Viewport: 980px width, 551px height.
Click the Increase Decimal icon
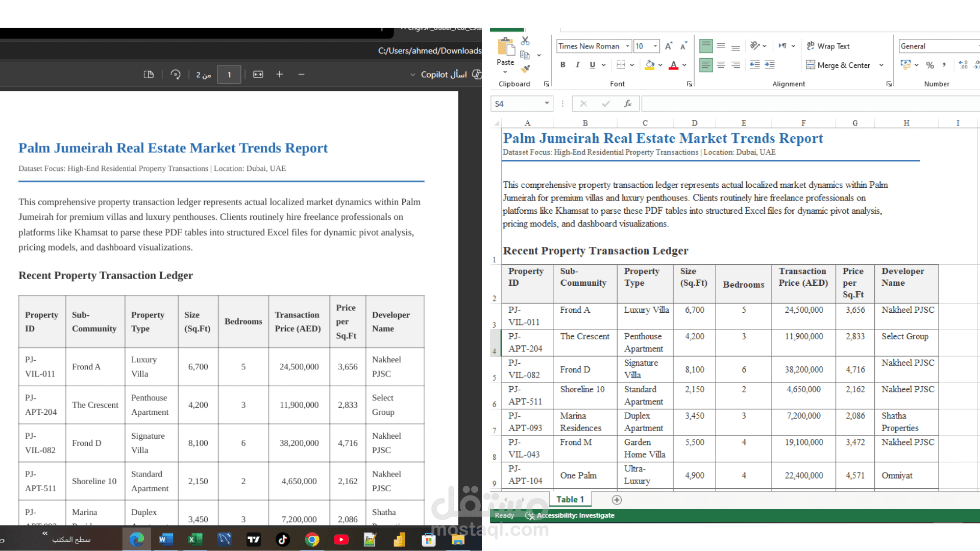point(963,65)
